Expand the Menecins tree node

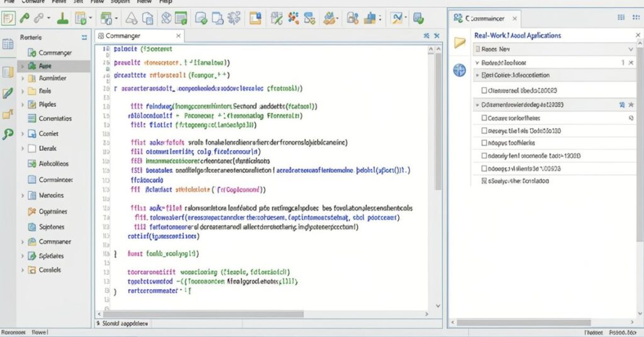23,196
